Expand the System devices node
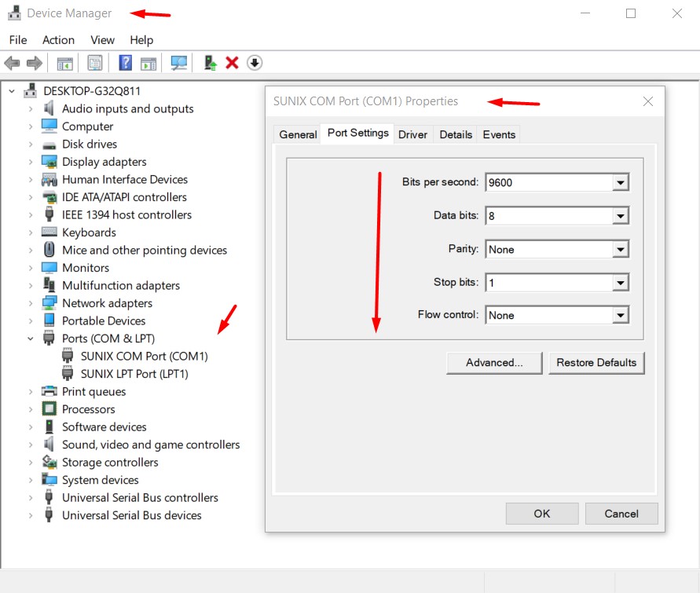Viewport: 700px width, 593px height. pos(31,480)
